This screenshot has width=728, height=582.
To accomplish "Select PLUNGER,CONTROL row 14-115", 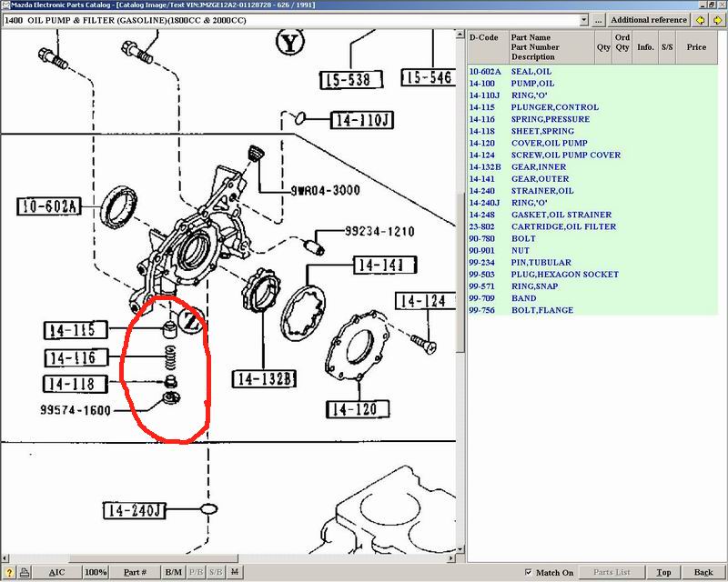I will pyautogui.click(x=593, y=107).
